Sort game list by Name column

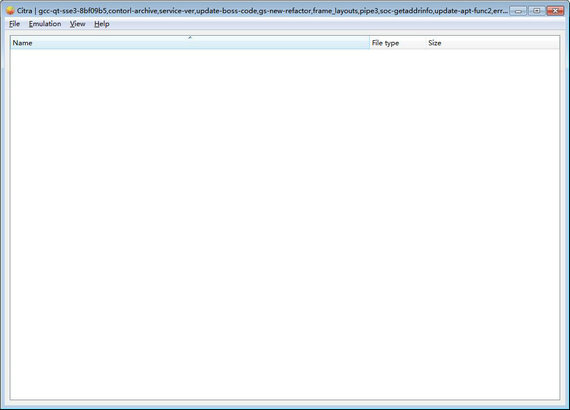click(190, 43)
